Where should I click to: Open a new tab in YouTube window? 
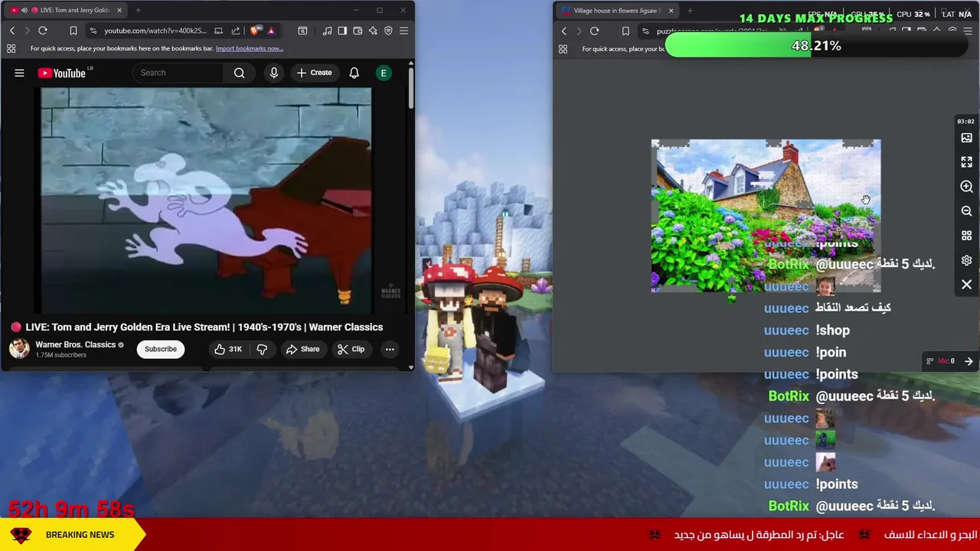pos(138,10)
